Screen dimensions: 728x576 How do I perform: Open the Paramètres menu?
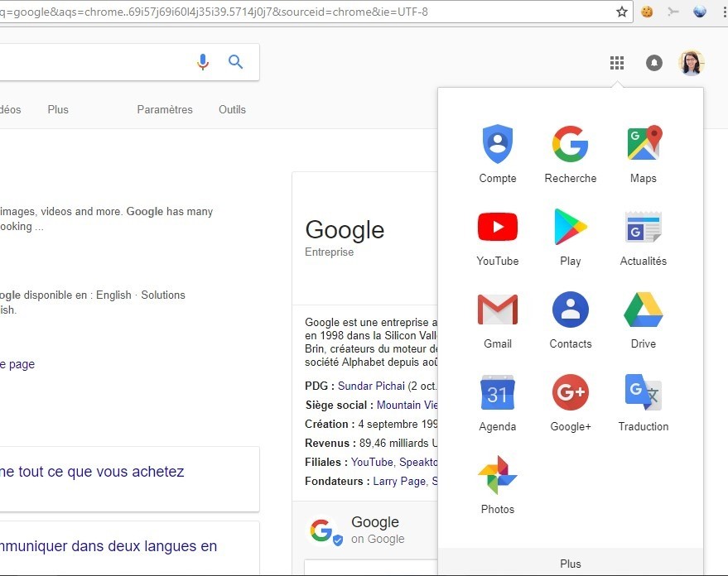point(165,109)
